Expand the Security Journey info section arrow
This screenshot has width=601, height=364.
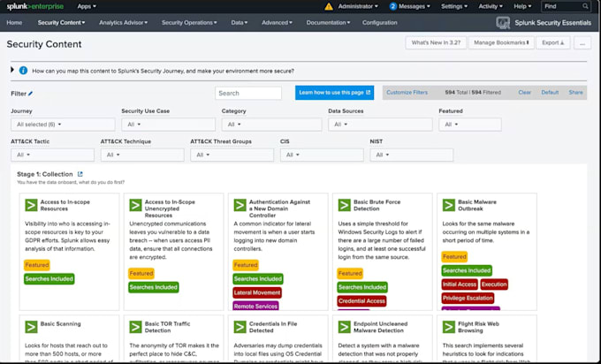12,70
